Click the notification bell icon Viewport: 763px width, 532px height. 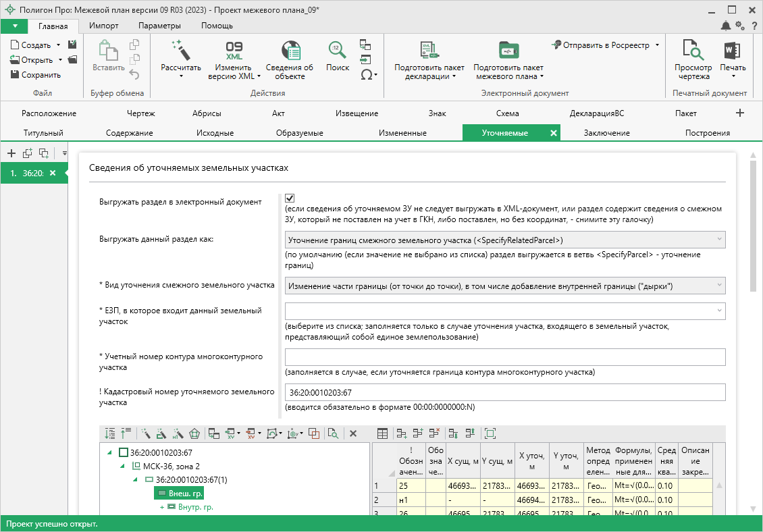[x=726, y=26]
